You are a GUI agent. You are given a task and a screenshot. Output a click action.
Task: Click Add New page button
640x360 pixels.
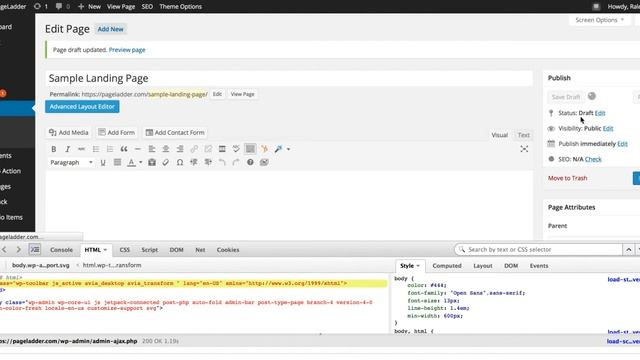[x=110, y=29]
